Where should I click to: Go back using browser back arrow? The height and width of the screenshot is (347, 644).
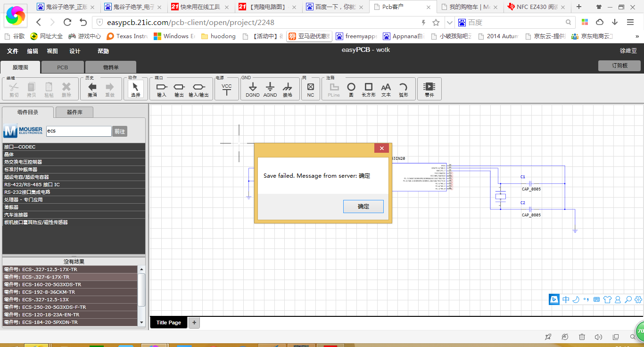point(39,22)
